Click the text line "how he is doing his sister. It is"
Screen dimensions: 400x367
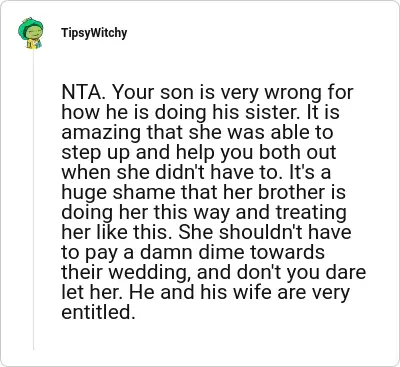pos(200,113)
